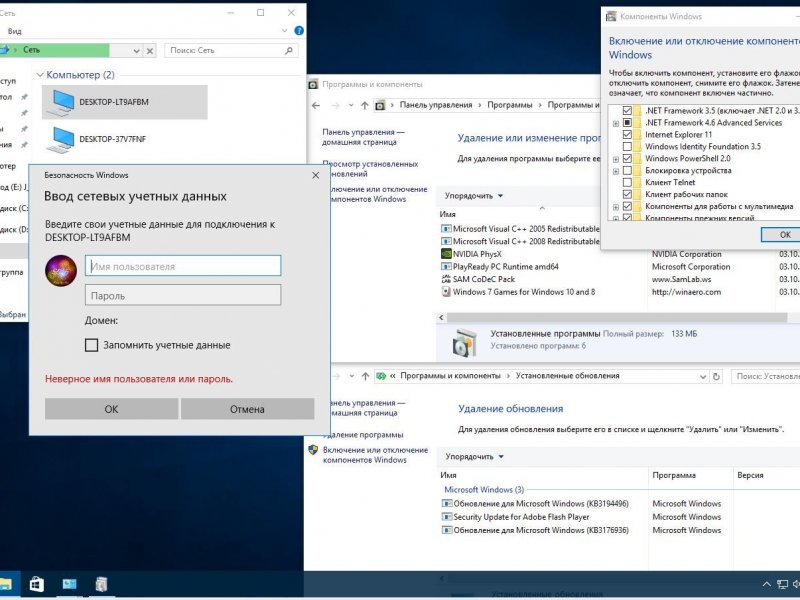Click OK in the credentials dialog
This screenshot has height=600, width=800.
click(111, 409)
